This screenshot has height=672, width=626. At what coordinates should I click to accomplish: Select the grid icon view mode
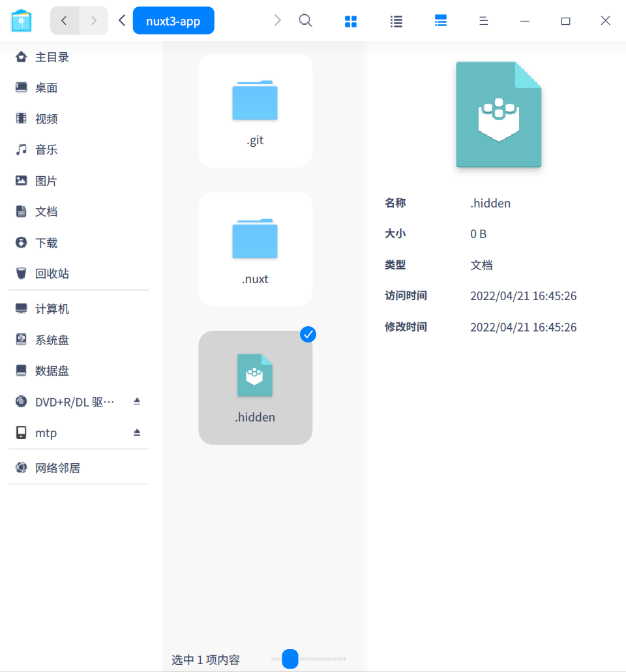tap(351, 20)
